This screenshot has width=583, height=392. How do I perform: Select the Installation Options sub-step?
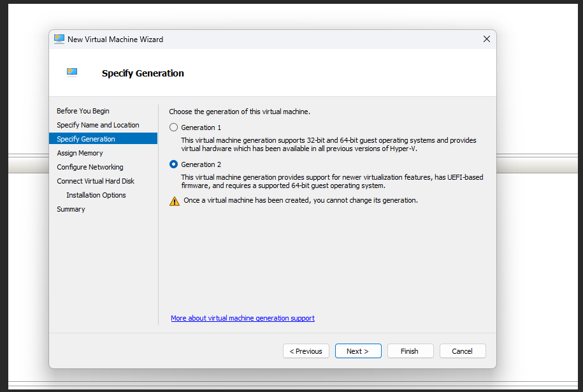pos(96,195)
